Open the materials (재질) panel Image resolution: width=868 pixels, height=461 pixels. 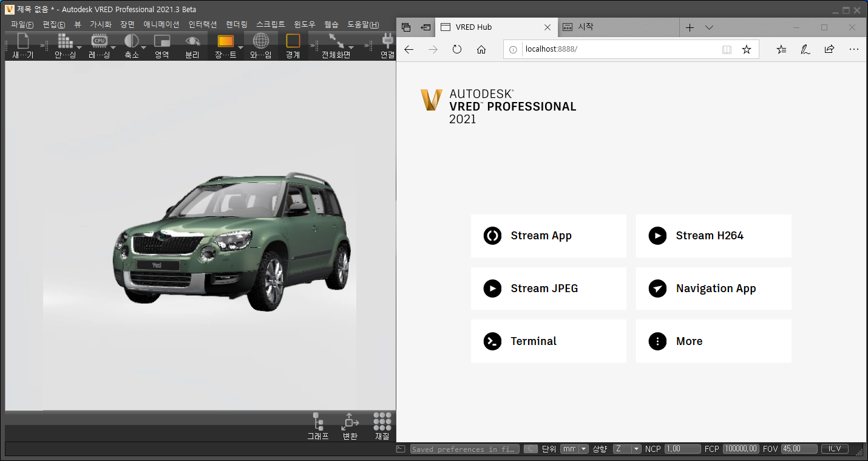coord(382,422)
